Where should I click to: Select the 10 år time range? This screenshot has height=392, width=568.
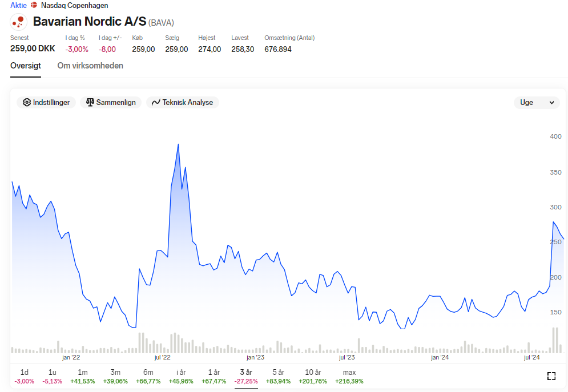click(x=313, y=377)
